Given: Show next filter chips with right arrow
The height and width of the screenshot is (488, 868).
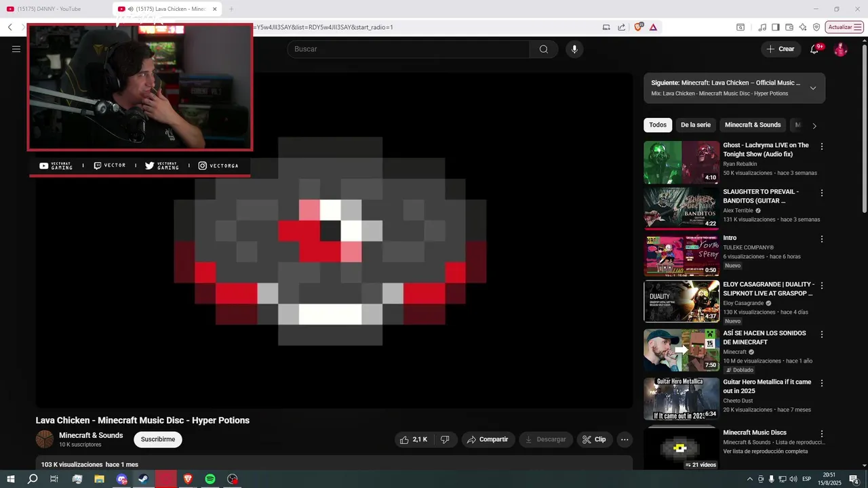Looking at the screenshot, I should (814, 125).
